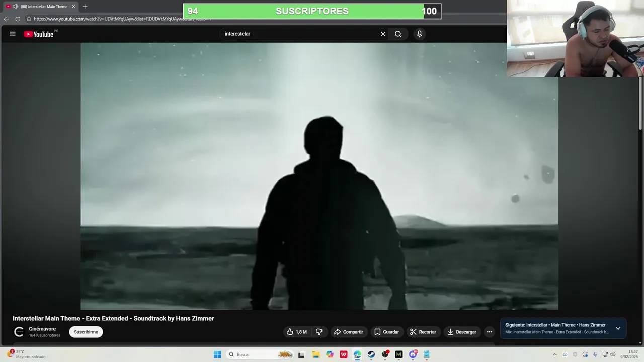Click the 164 K suscriptores text
The image size is (644, 362).
(x=44, y=335)
